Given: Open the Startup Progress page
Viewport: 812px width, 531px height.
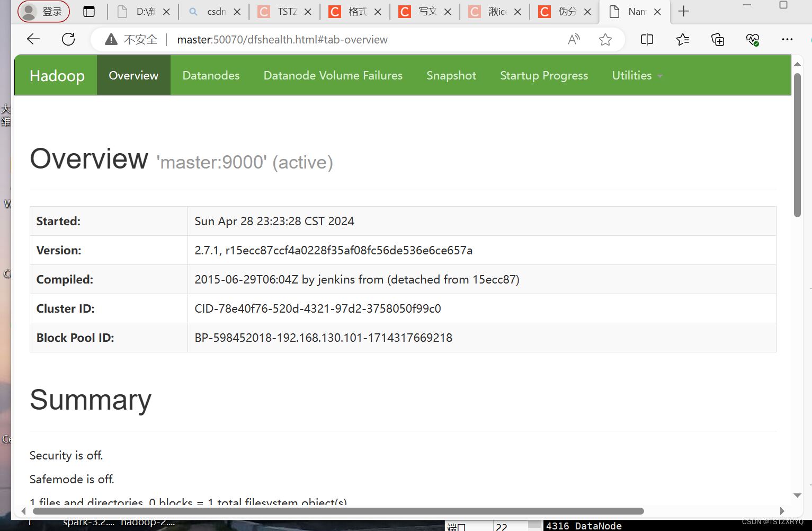Looking at the screenshot, I should pos(544,75).
